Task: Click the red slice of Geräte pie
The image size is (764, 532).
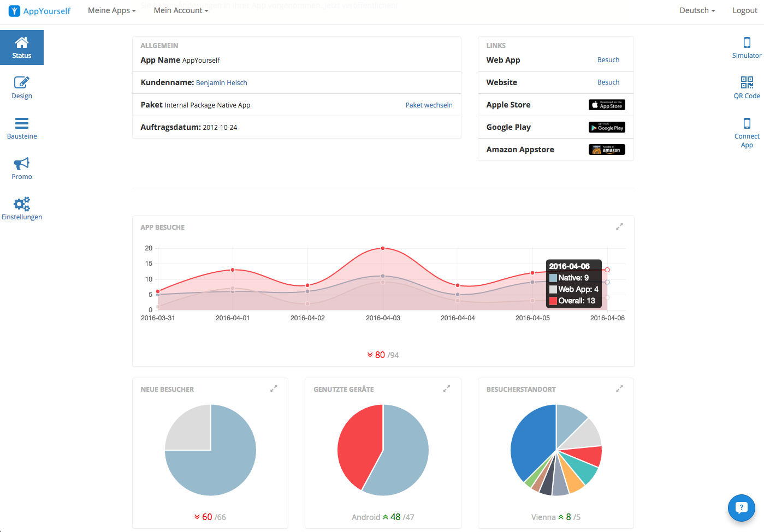Action: [358, 445]
